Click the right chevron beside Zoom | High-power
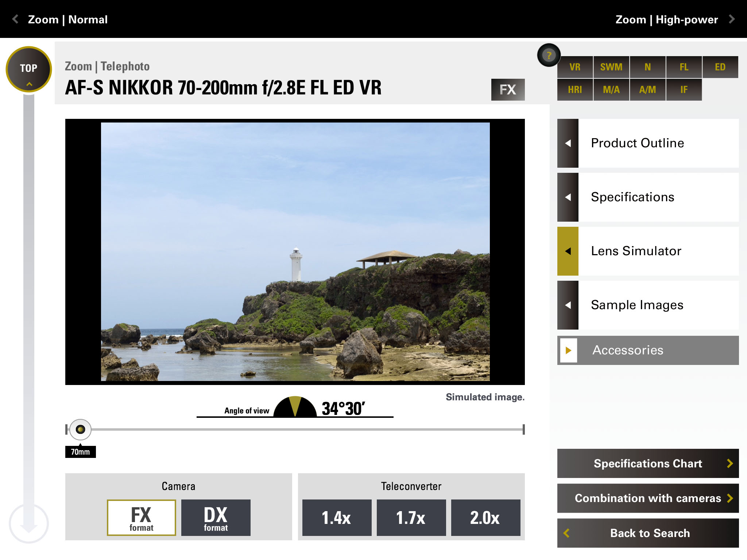The width and height of the screenshot is (747, 560). click(731, 19)
